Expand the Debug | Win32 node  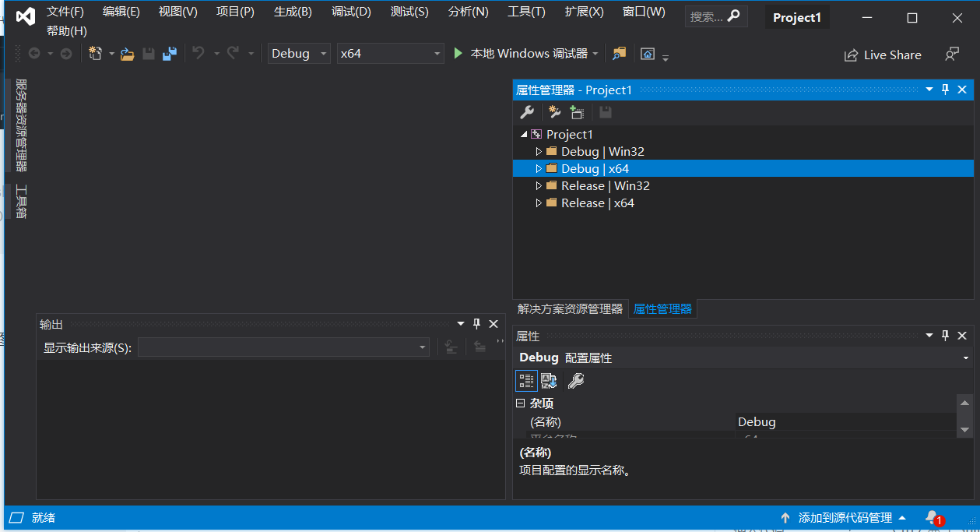point(539,152)
